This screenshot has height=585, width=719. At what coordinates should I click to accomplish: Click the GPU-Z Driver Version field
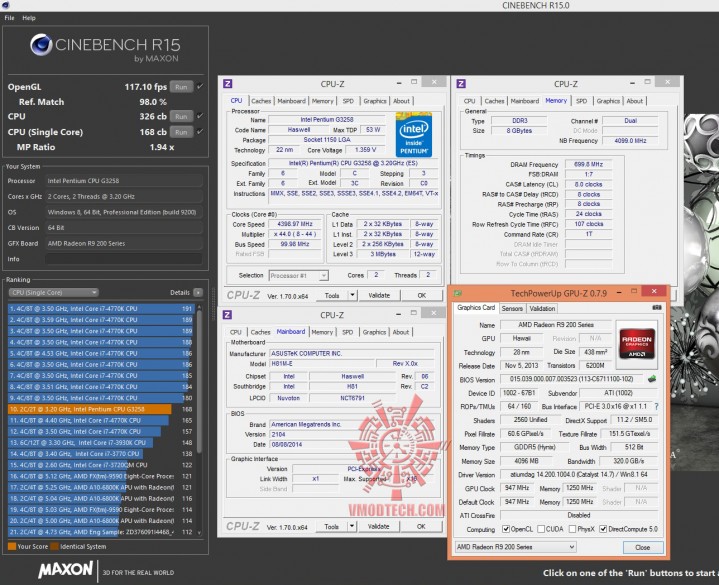click(x=579, y=475)
